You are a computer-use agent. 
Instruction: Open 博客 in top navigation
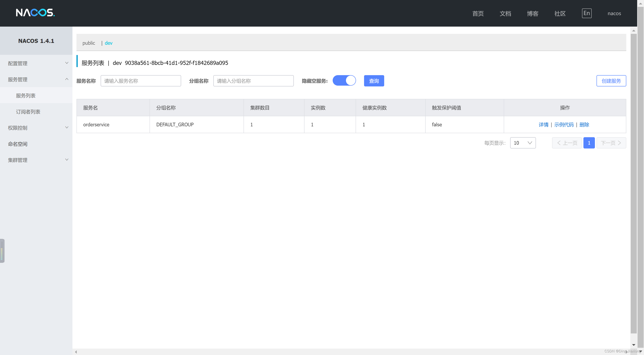click(533, 13)
